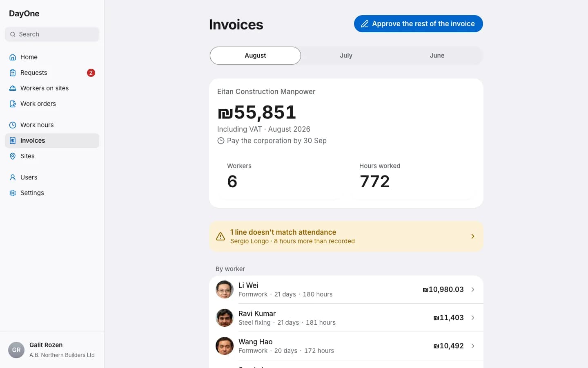Open Sites page
The image size is (588, 368).
[52, 156]
